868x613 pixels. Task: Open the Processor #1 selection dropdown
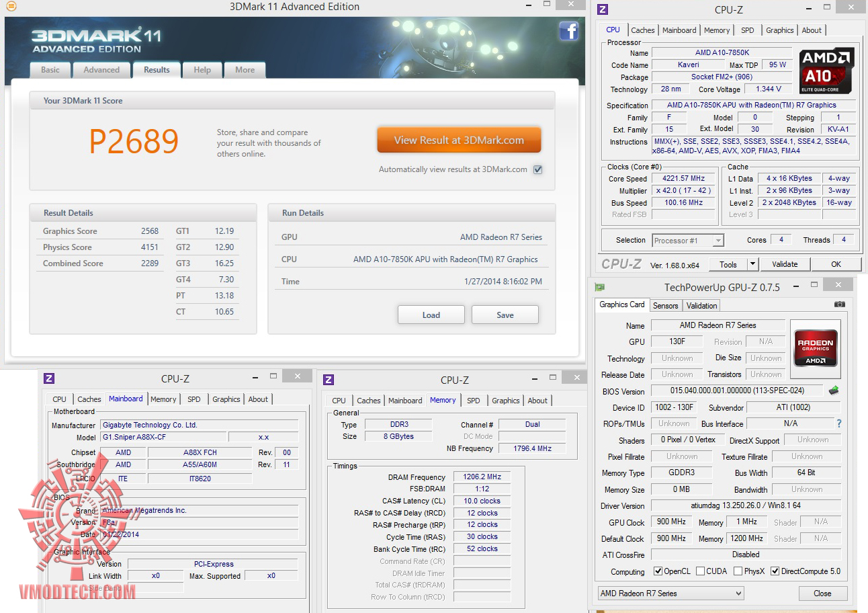coord(687,241)
